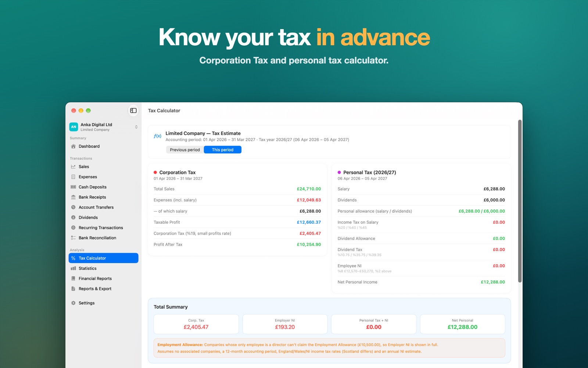Click the AN company avatar badge
588x368 pixels.
click(73, 127)
